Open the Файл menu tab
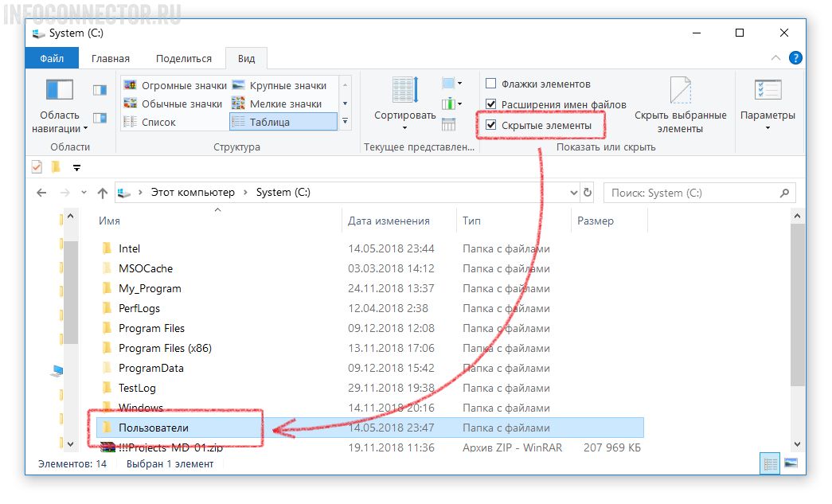 [52, 58]
